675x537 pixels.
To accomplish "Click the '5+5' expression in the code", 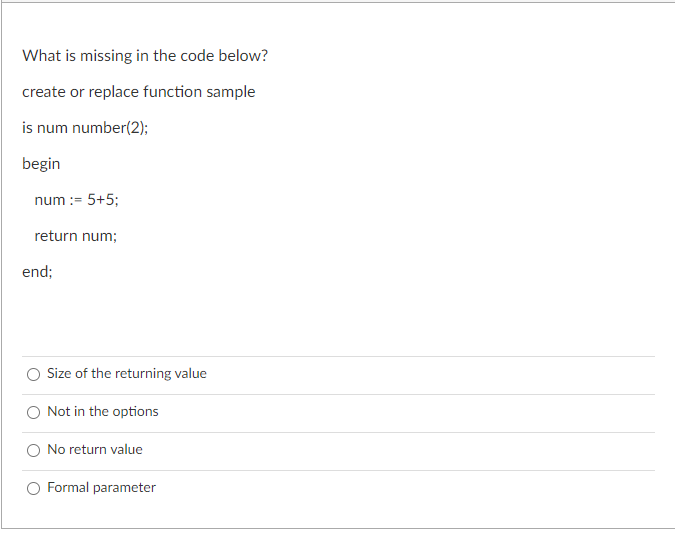I will [x=101, y=200].
